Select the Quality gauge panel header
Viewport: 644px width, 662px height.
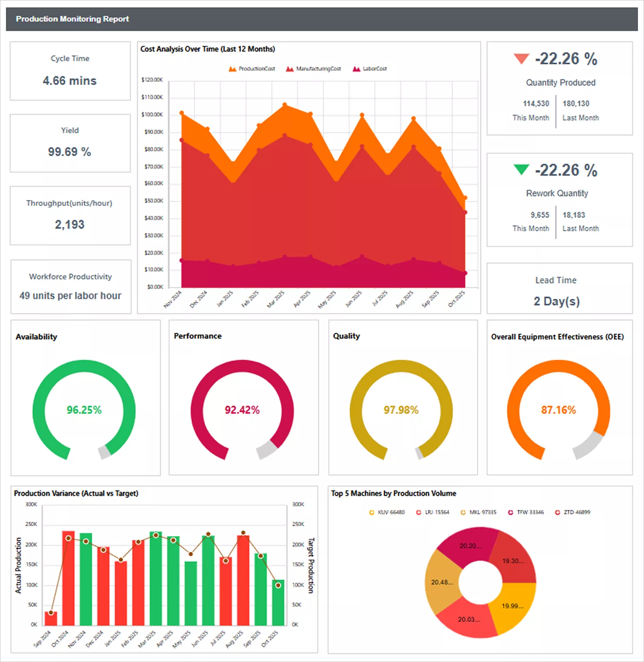[x=346, y=336]
